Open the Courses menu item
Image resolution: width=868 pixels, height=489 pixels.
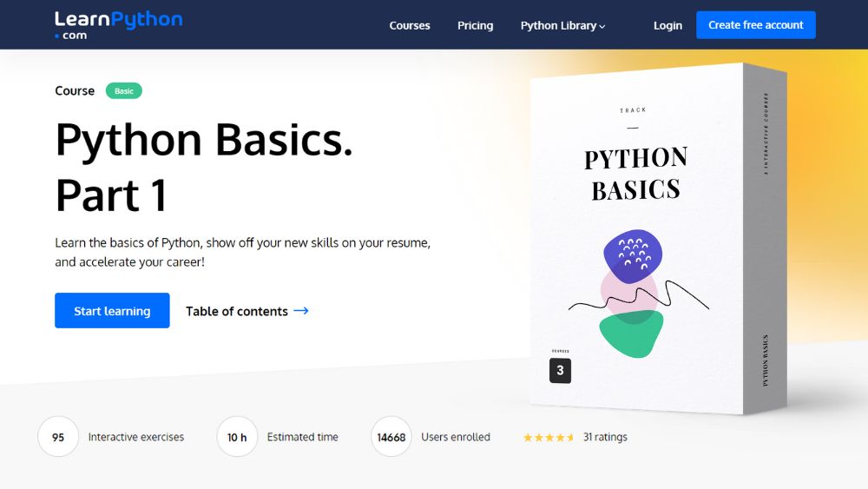410,25
